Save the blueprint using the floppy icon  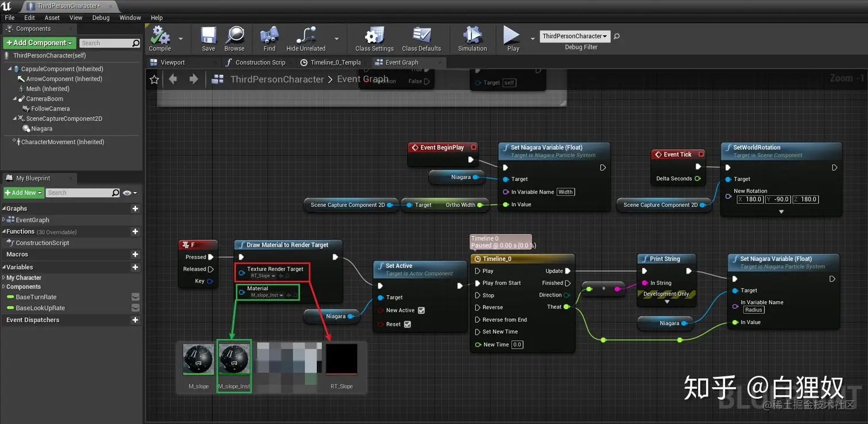(x=208, y=36)
